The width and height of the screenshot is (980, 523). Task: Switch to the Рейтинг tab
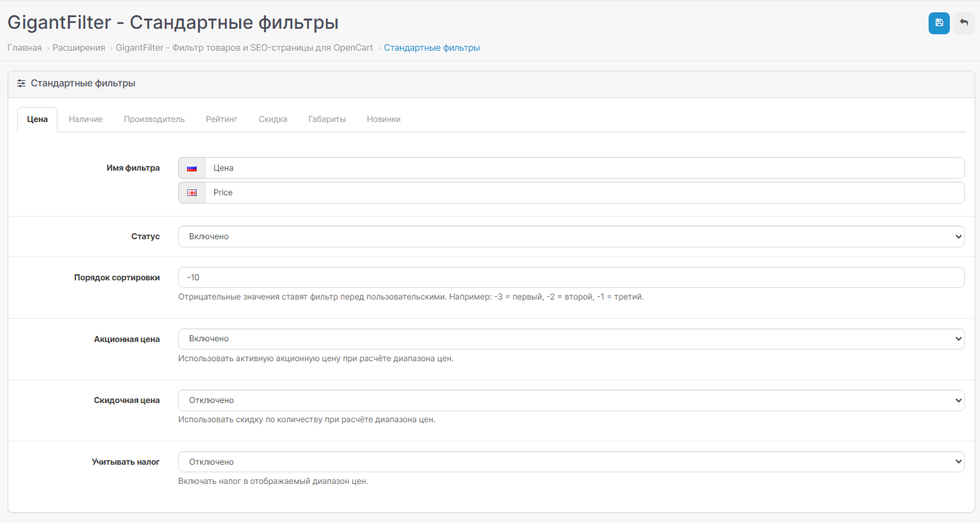(x=221, y=119)
